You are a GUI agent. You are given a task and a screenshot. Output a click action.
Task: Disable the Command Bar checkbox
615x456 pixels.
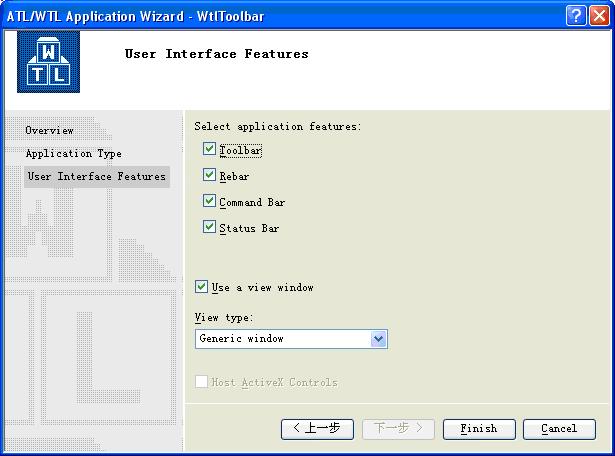(209, 201)
